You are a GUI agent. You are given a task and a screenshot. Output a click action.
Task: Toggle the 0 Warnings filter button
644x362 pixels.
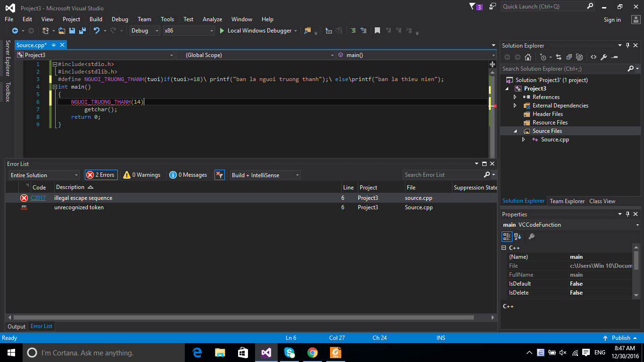point(142,175)
